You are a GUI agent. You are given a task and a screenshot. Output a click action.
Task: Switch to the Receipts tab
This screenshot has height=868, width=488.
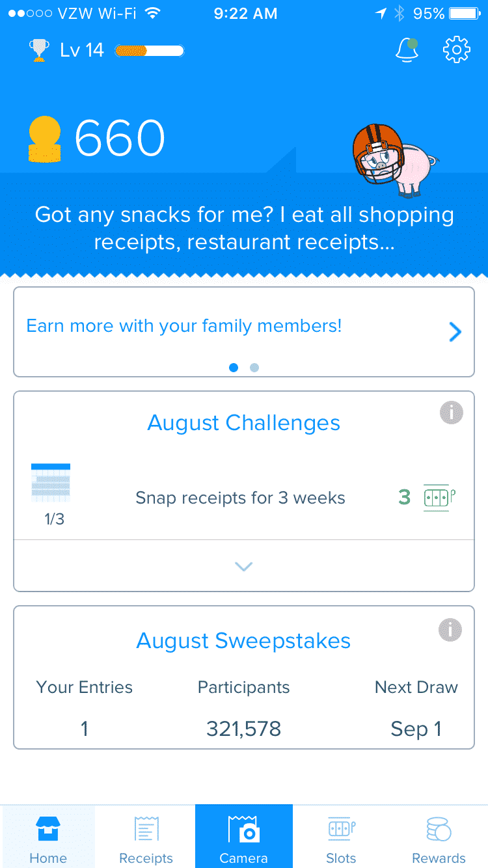click(146, 837)
